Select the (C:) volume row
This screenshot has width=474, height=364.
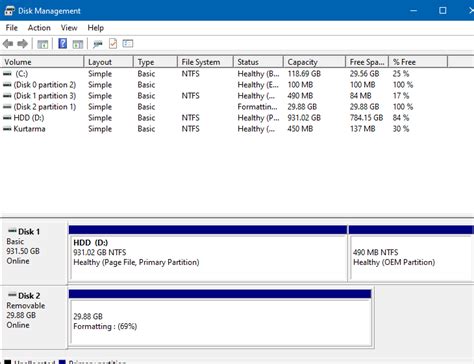tap(223, 74)
